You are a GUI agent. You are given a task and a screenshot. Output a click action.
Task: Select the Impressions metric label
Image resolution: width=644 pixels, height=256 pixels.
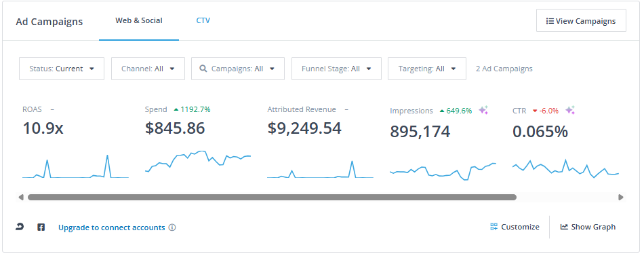click(411, 111)
